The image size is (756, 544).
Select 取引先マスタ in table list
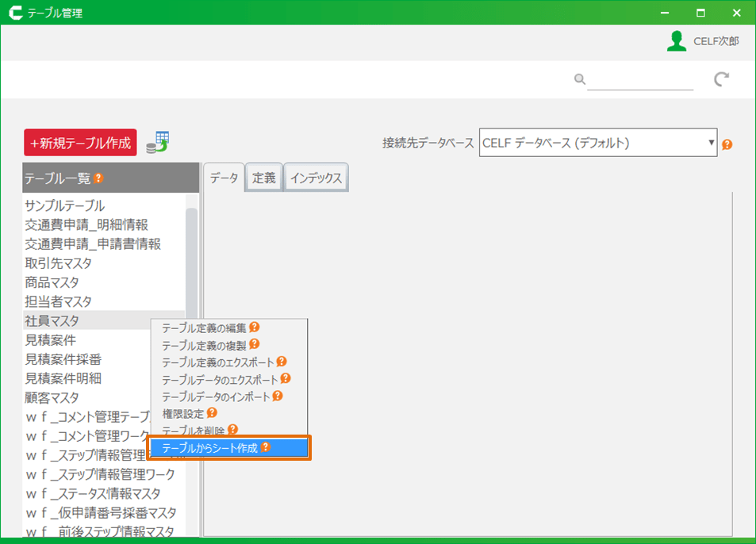(x=58, y=263)
